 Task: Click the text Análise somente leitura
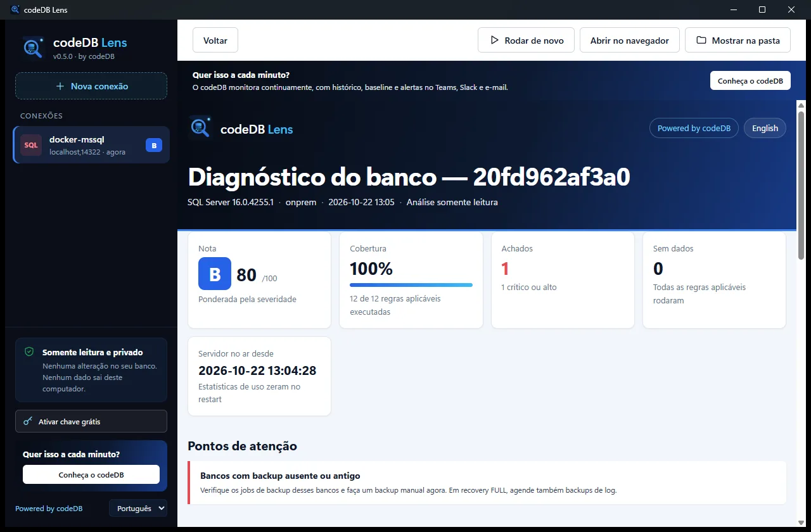452,203
